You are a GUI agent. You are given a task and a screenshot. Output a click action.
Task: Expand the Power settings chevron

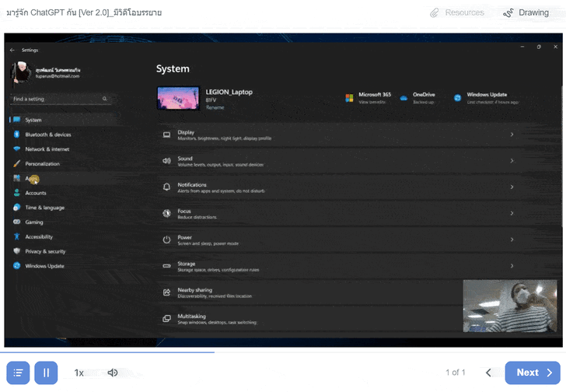point(512,240)
